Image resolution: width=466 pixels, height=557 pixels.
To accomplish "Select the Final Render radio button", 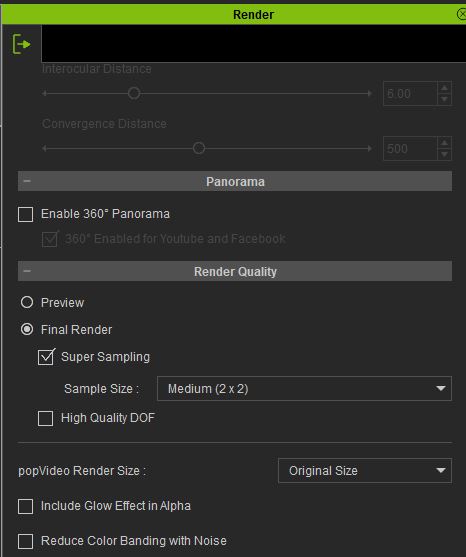I will (x=27, y=329).
